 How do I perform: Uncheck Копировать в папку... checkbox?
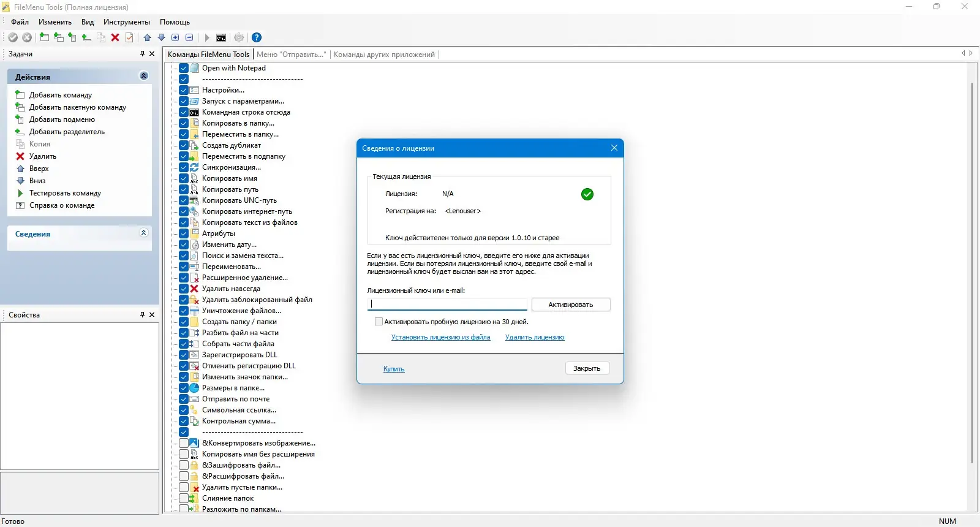tap(184, 123)
